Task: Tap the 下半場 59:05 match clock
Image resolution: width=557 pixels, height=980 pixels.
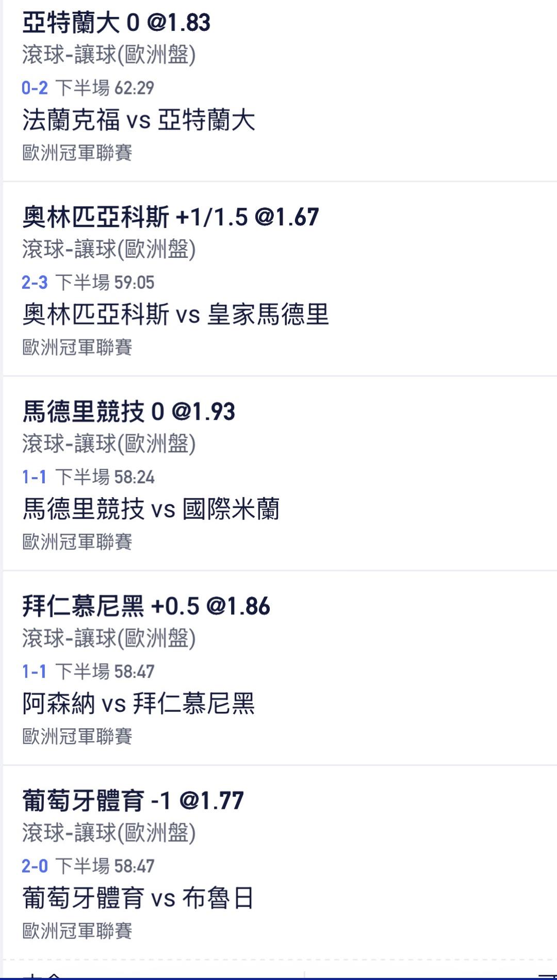Action: (105, 283)
